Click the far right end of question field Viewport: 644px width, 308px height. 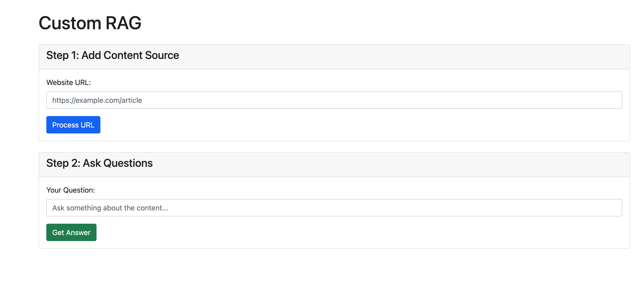[x=615, y=208]
